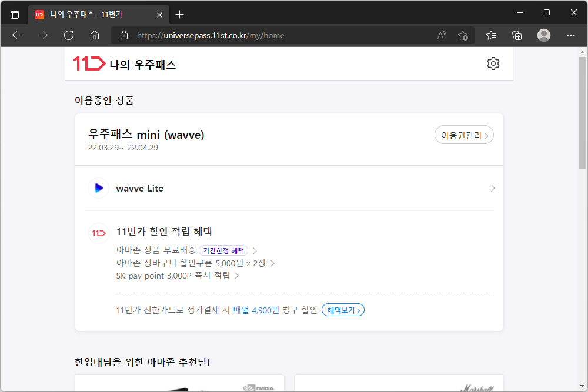The height and width of the screenshot is (392, 588).
Task: Open the 혜택보기 button
Action: pyautogui.click(x=343, y=310)
